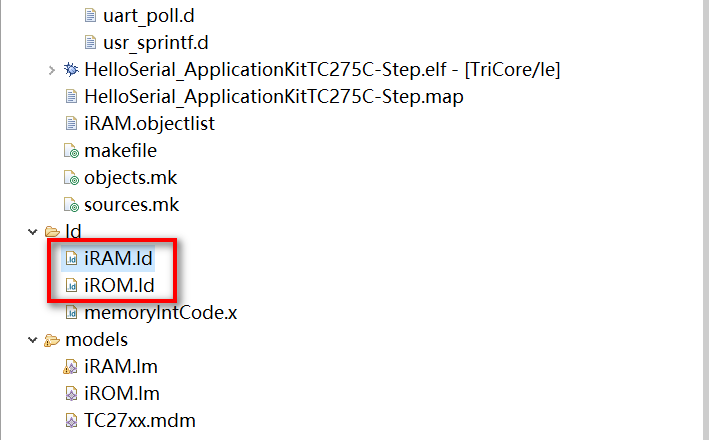This screenshot has height=440, width=709.
Task: Select the HelloSerial map file
Action: click(274, 97)
